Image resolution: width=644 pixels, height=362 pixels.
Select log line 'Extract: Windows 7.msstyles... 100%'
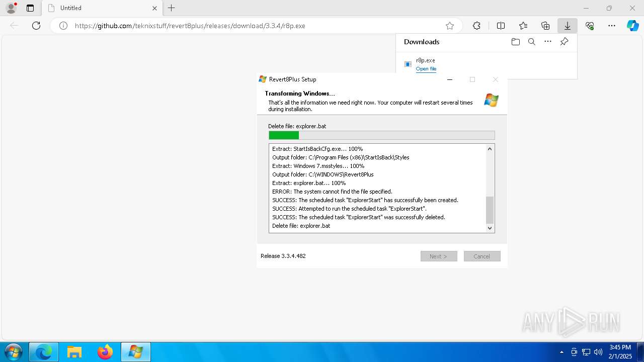(x=318, y=166)
